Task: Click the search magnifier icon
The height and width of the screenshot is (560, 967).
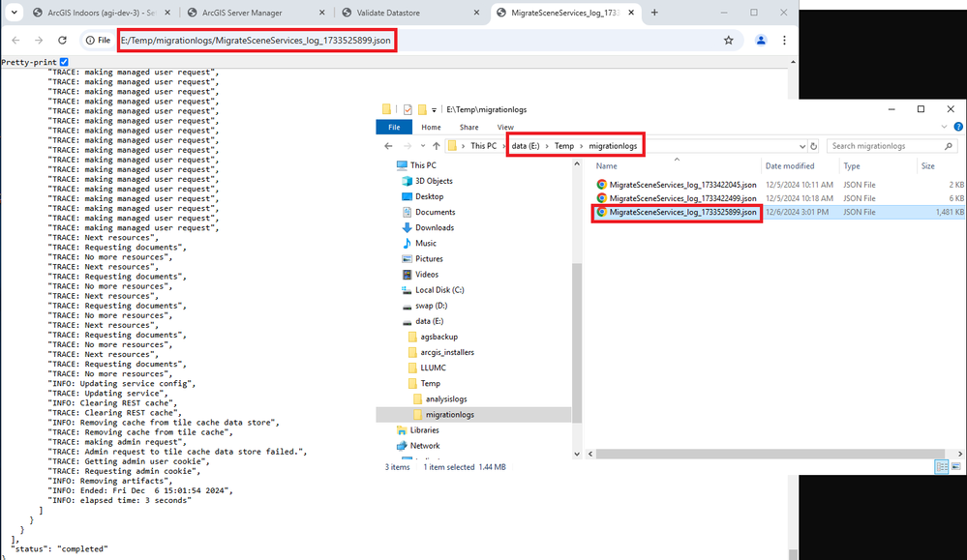Action: coord(948,146)
